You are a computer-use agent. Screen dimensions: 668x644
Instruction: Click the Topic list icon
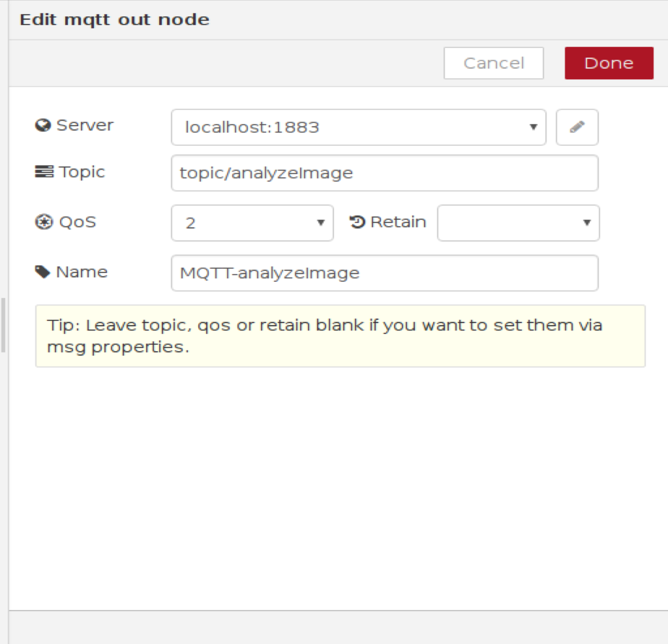click(44, 172)
